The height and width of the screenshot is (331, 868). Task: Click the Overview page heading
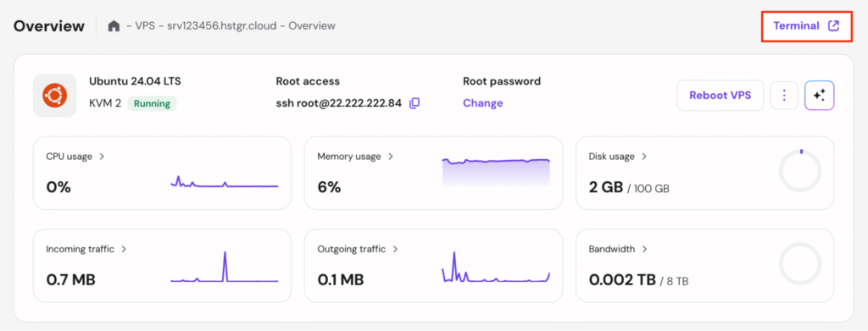click(49, 26)
